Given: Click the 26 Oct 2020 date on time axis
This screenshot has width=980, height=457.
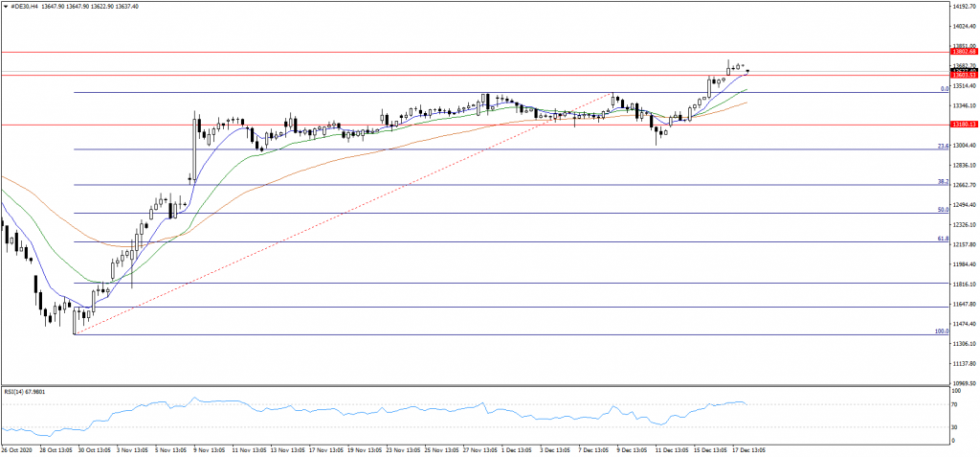Looking at the screenshot, I should pyautogui.click(x=17, y=448).
